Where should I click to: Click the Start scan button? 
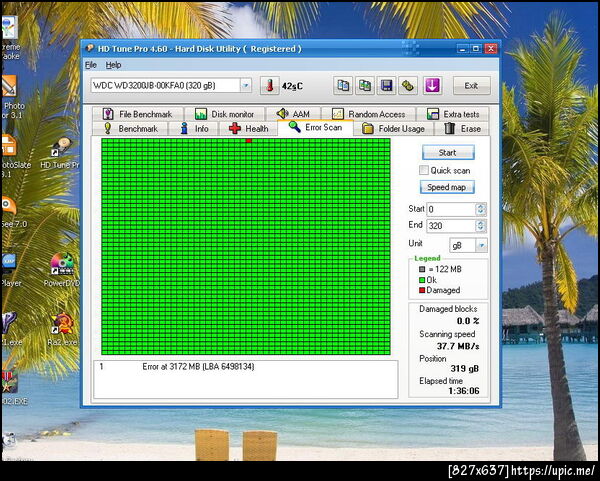tap(448, 153)
